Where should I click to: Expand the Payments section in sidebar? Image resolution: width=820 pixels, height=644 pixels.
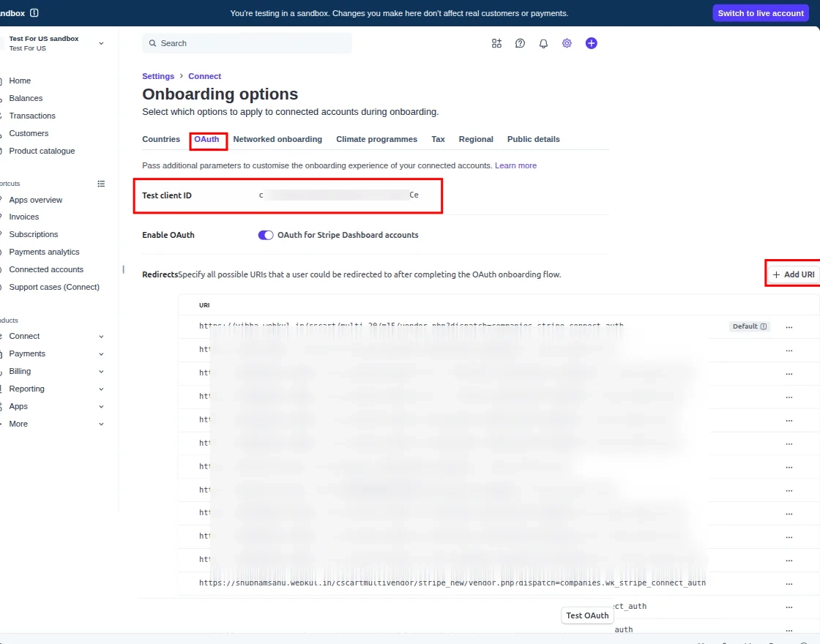[101, 354]
